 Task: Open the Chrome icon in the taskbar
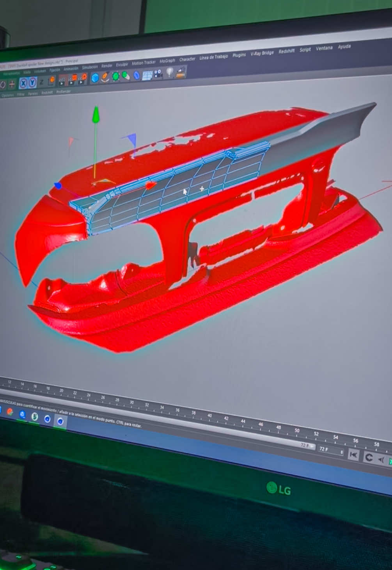(x=10, y=412)
